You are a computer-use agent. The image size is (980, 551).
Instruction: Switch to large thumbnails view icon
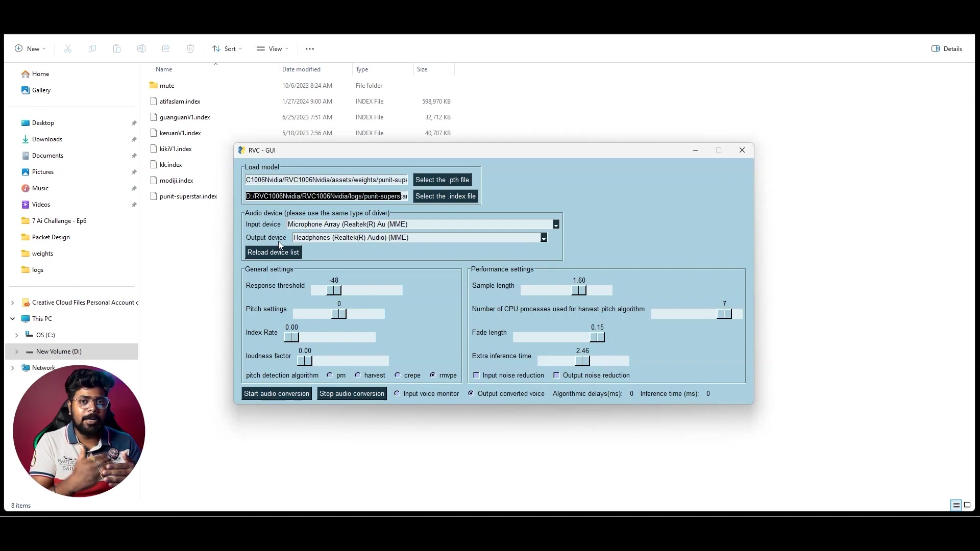(967, 506)
